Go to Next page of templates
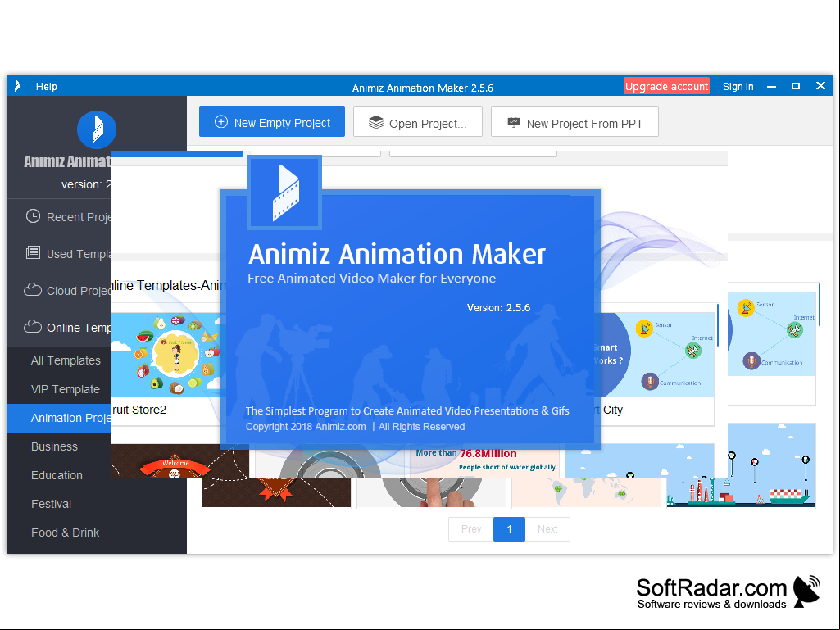Image resolution: width=840 pixels, height=630 pixels. click(547, 529)
